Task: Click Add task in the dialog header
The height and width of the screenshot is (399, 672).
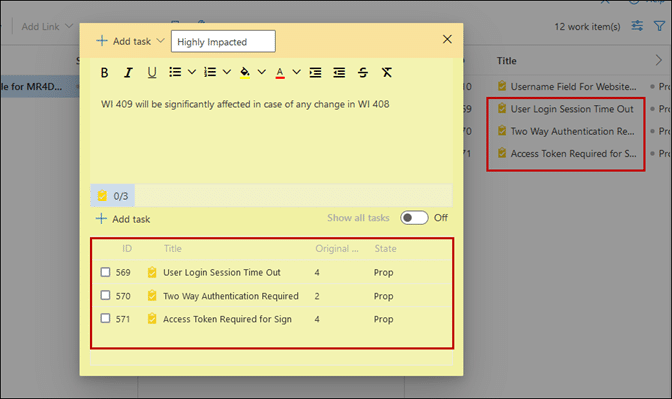Action: 123,41
